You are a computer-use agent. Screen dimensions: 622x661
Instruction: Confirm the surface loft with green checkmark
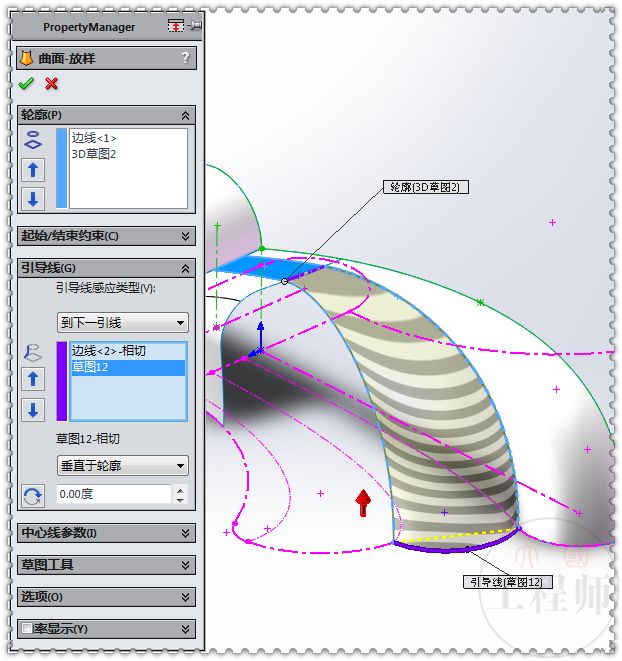pos(26,83)
